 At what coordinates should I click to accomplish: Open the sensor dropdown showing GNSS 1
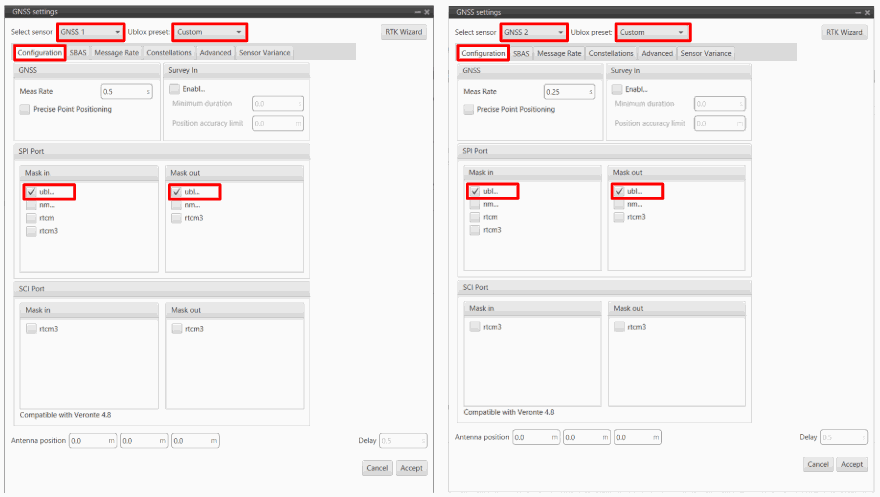[90, 32]
